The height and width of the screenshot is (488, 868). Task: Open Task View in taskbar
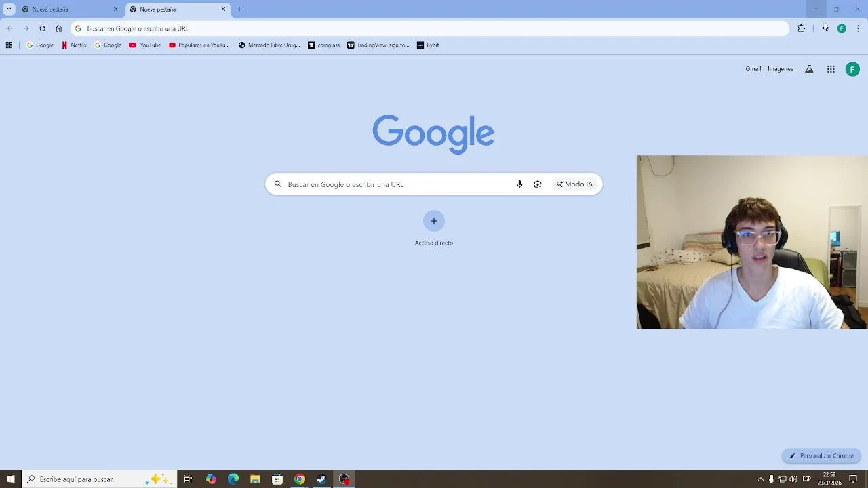188,479
